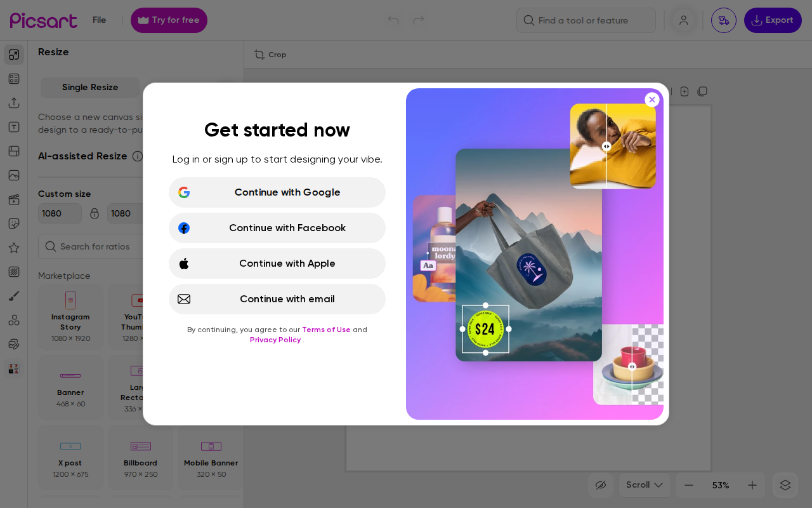Open the File menu
812x508 pixels.
point(99,20)
